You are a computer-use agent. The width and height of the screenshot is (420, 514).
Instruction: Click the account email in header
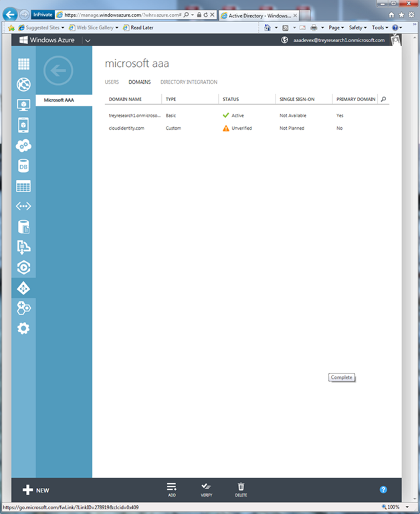point(339,40)
